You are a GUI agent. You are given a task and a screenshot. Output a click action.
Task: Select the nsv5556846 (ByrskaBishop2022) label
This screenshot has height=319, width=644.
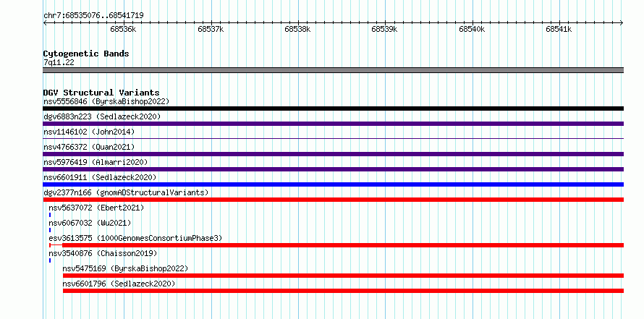pyautogui.click(x=106, y=101)
